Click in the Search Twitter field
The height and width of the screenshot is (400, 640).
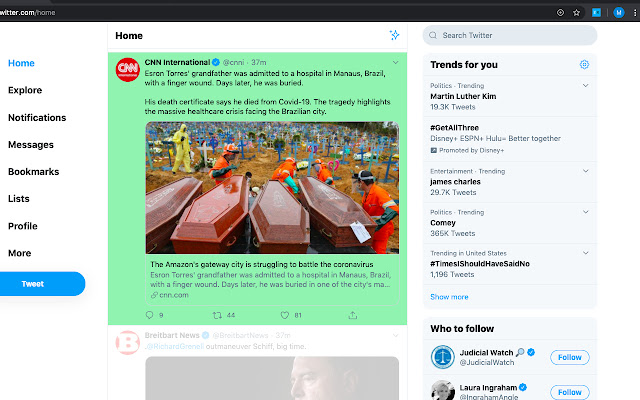pos(510,36)
